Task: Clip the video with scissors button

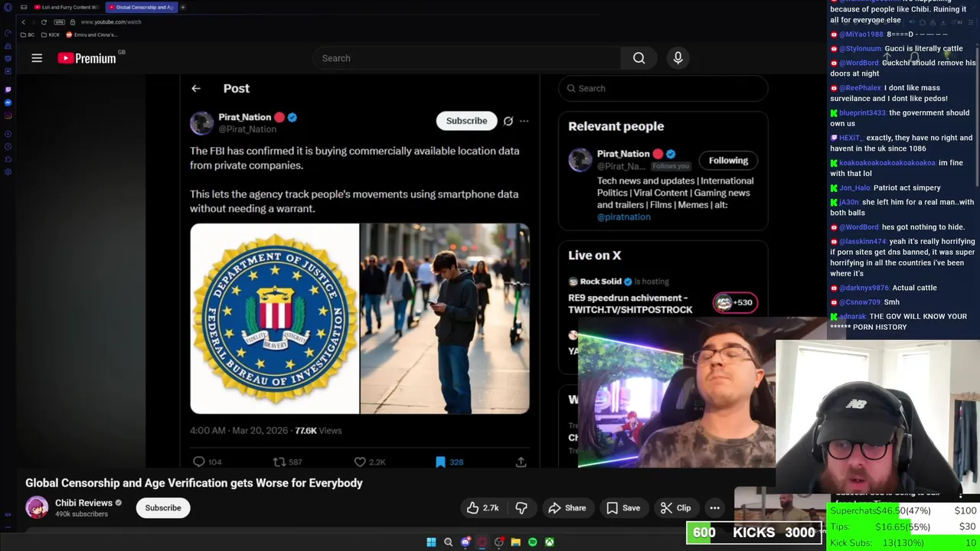Action: point(676,508)
